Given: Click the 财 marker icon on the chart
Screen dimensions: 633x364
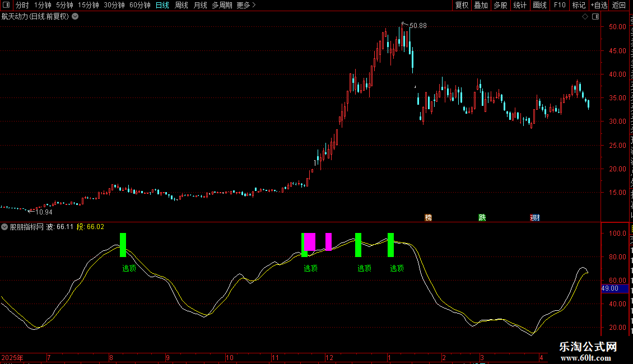Looking at the screenshot, I should (535, 217).
